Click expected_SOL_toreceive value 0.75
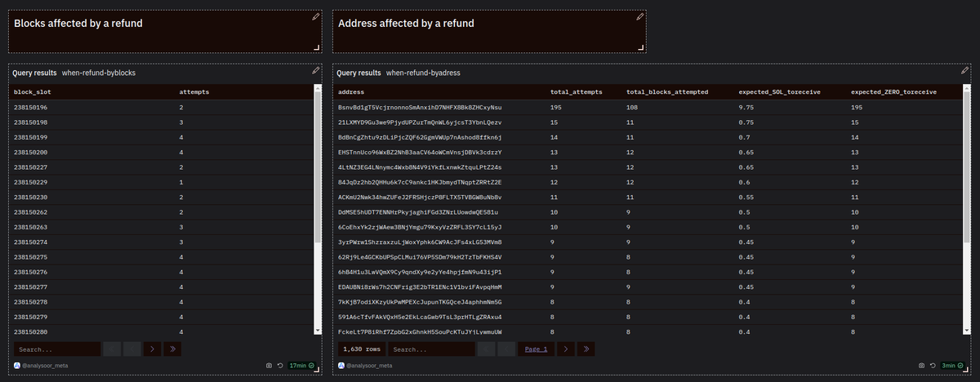The width and height of the screenshot is (980, 382). pos(747,122)
